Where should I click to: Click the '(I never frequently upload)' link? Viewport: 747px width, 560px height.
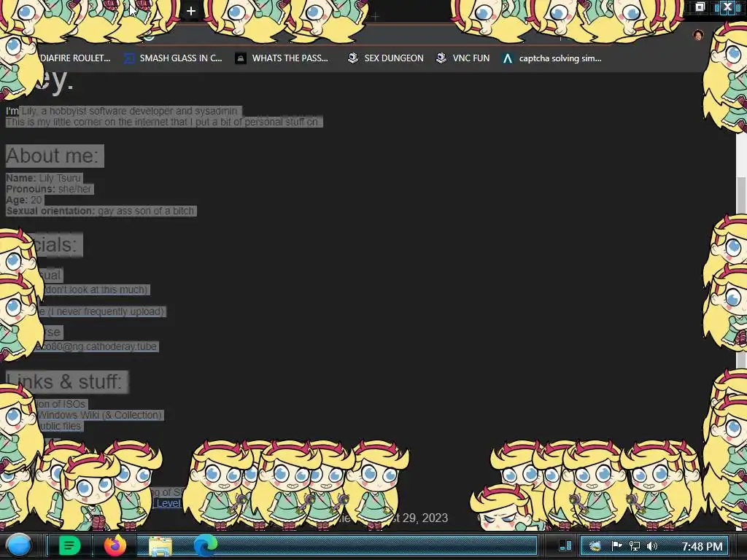click(x=107, y=311)
